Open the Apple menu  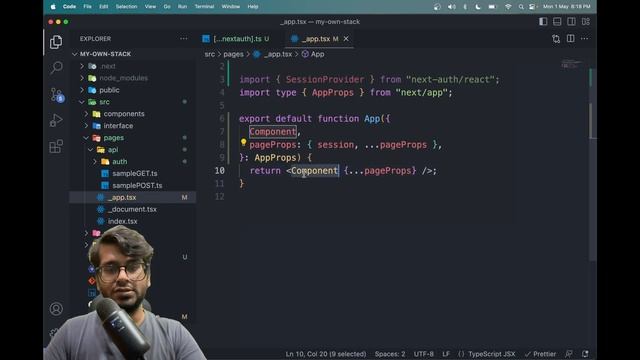[x=53, y=7]
